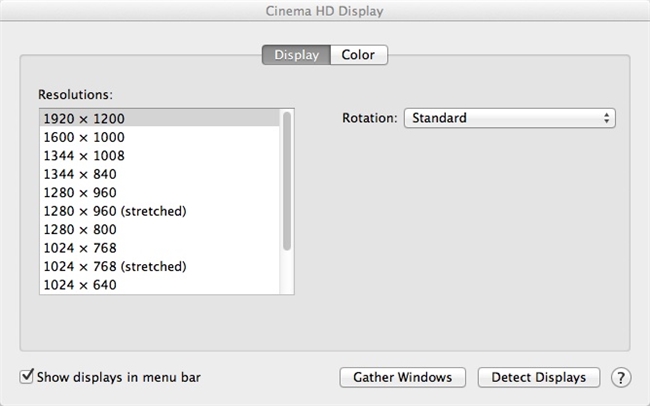Viewport: 650px width, 406px height.
Task: Toggle Show displays in menu bar checkbox
Action: point(27,378)
